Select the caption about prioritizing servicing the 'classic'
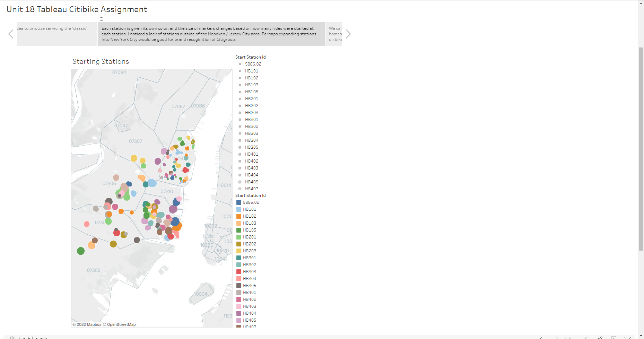The width and height of the screenshot is (644, 339). tap(57, 34)
